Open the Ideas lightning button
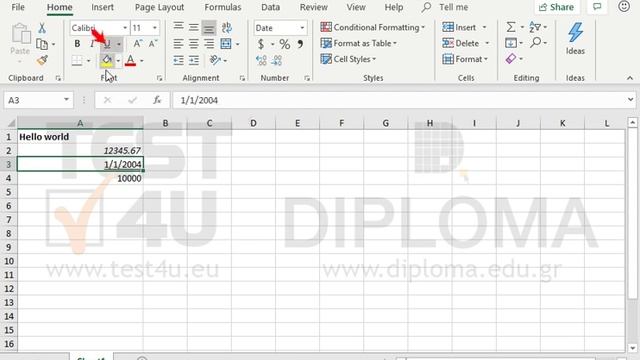The height and width of the screenshot is (360, 640). 575,38
